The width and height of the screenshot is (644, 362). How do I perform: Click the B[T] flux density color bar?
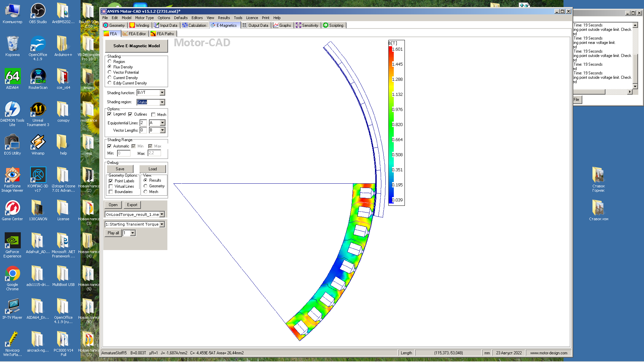click(x=390, y=125)
